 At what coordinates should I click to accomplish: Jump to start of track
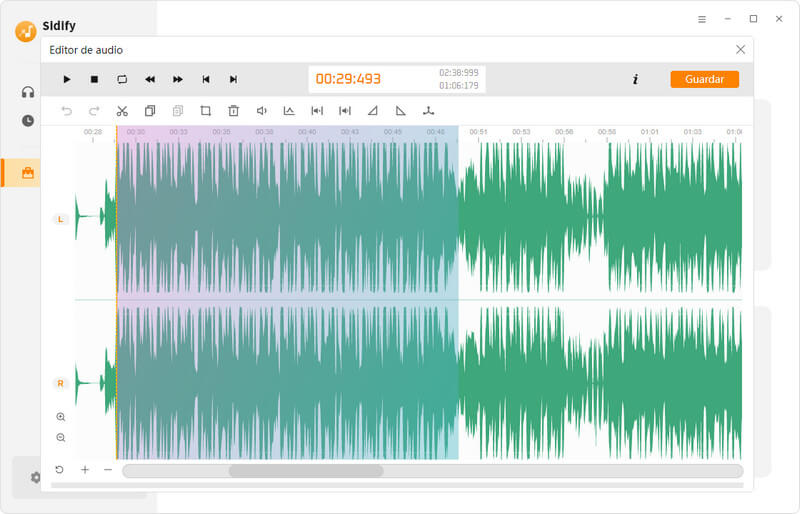[206, 79]
